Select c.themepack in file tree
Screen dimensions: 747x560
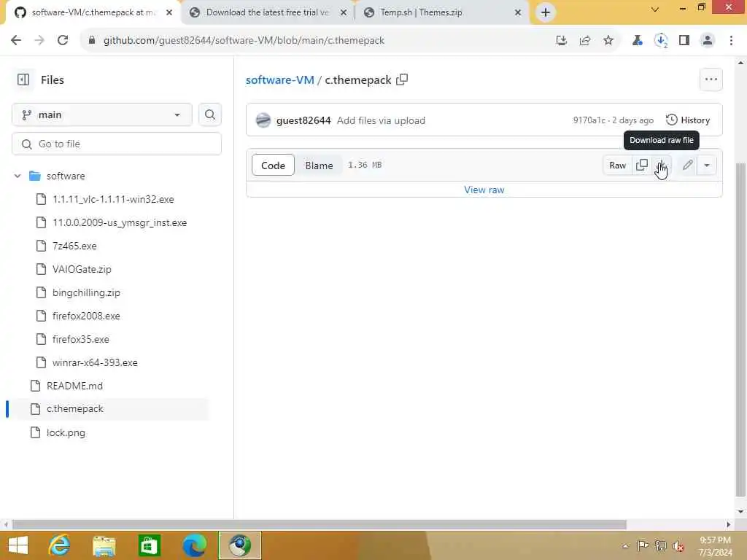(x=75, y=408)
